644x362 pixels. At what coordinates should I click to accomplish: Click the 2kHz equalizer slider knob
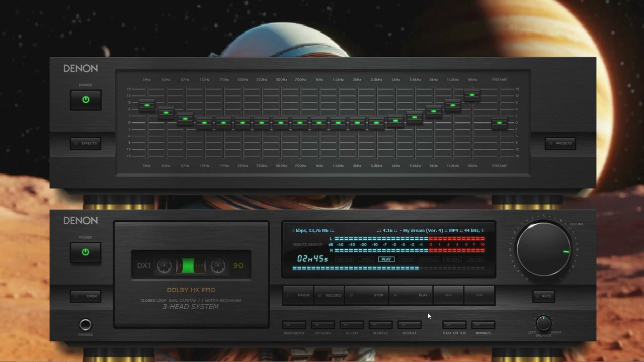357,122
